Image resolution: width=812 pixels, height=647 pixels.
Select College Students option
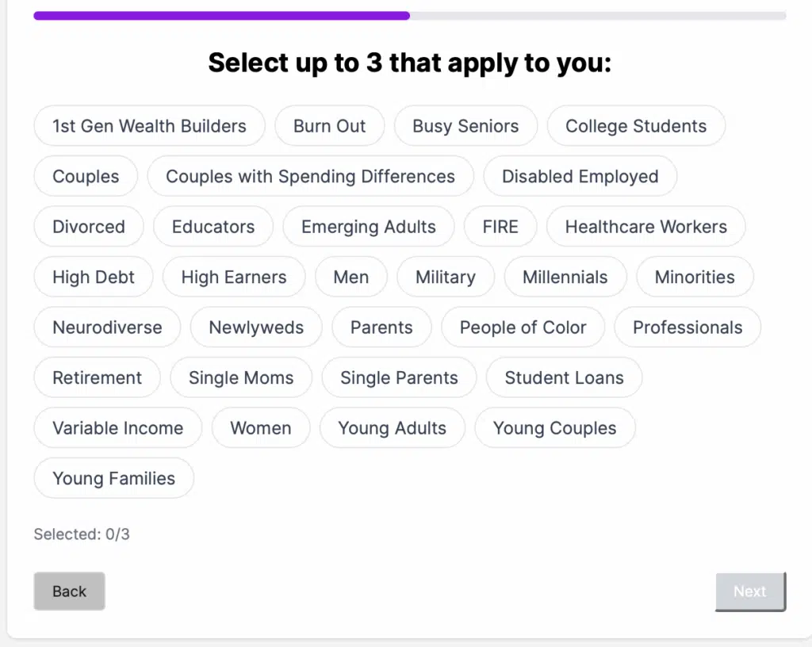[636, 126]
